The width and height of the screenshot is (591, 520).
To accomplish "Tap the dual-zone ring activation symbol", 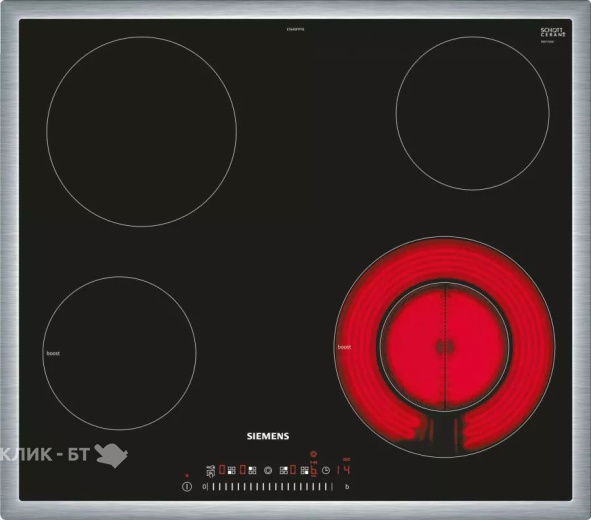I will 268,470.
